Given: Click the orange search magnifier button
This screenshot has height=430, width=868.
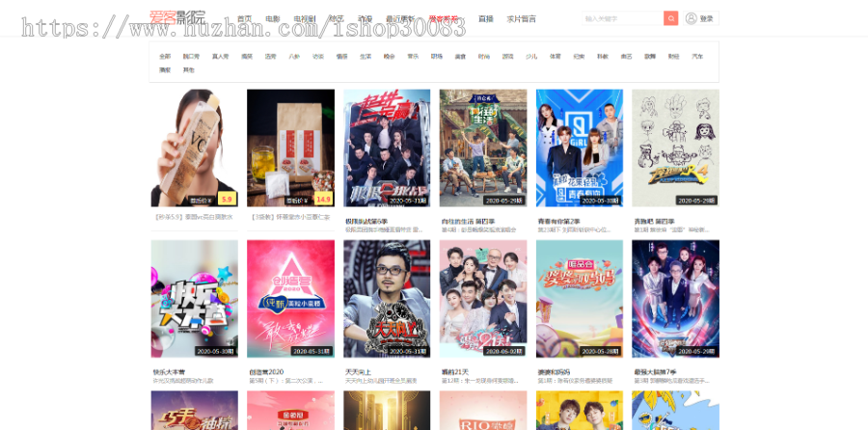Looking at the screenshot, I should (671, 18).
